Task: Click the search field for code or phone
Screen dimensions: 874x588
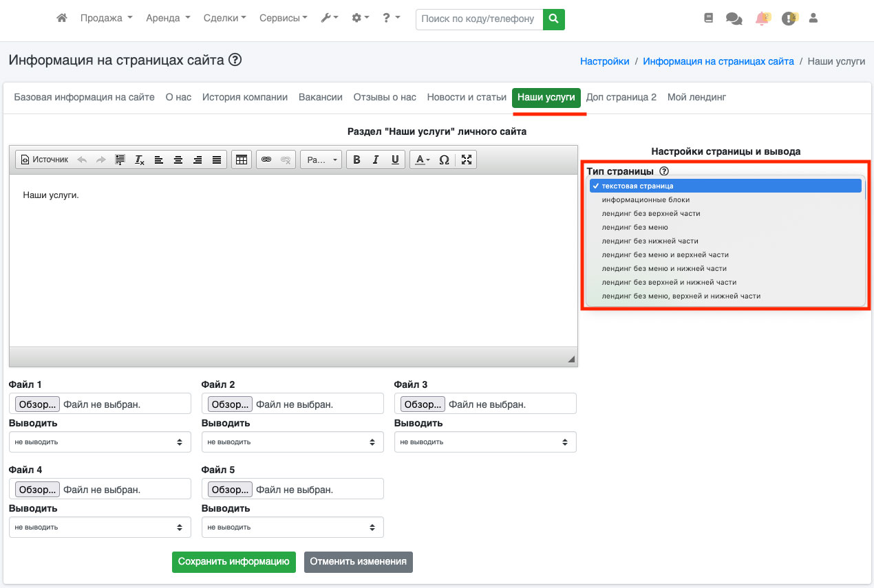Action: [479, 19]
